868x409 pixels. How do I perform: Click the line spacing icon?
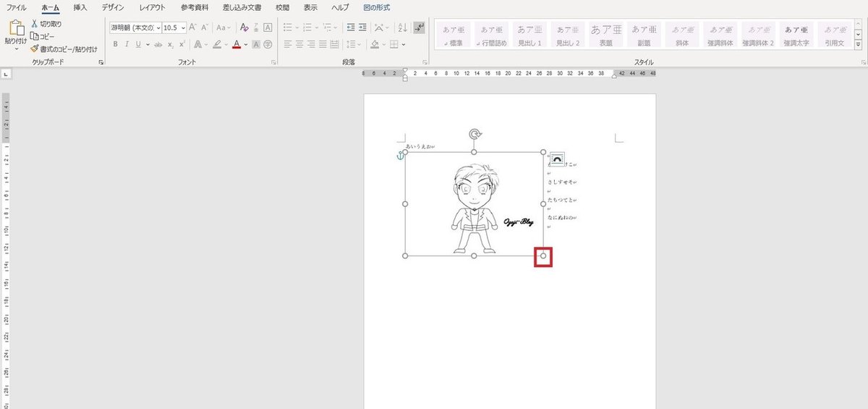coord(349,44)
